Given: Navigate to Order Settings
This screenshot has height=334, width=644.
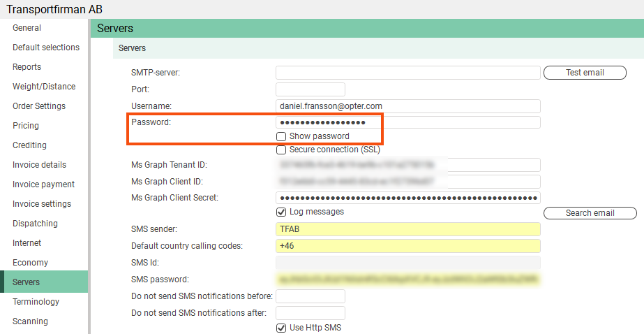Looking at the screenshot, I should tap(39, 106).
